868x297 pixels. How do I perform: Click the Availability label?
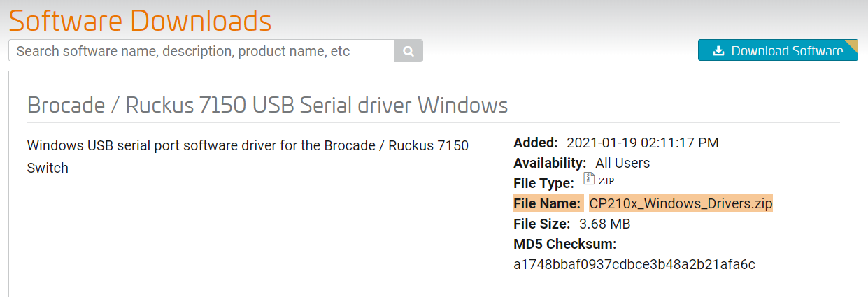tap(550, 163)
